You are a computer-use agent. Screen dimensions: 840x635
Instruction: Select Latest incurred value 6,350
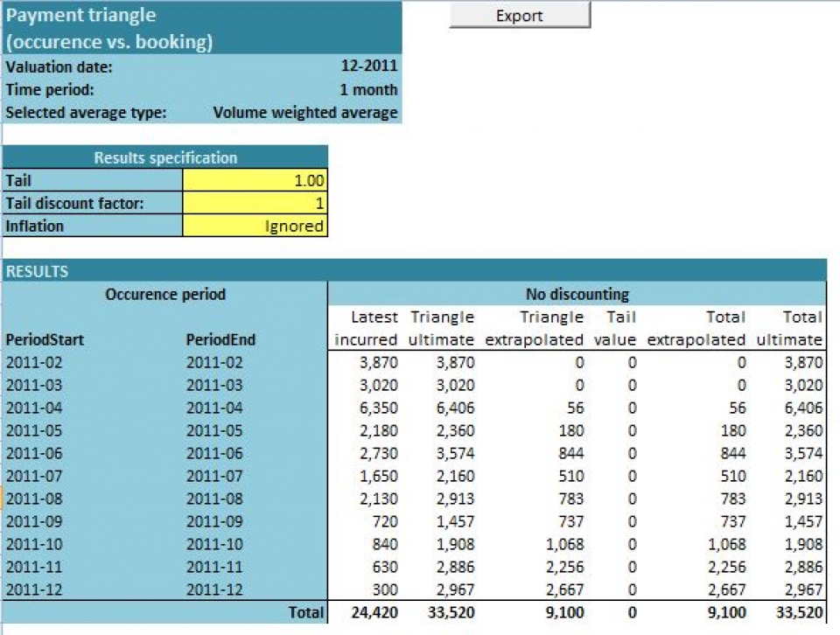pos(380,408)
